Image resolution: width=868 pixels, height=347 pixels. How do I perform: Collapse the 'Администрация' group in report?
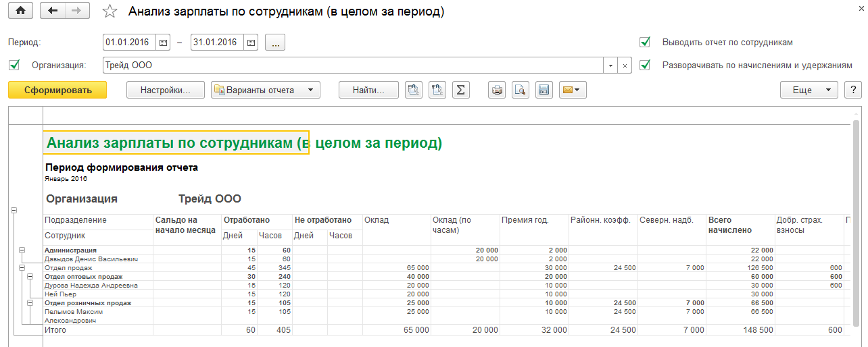click(x=22, y=250)
